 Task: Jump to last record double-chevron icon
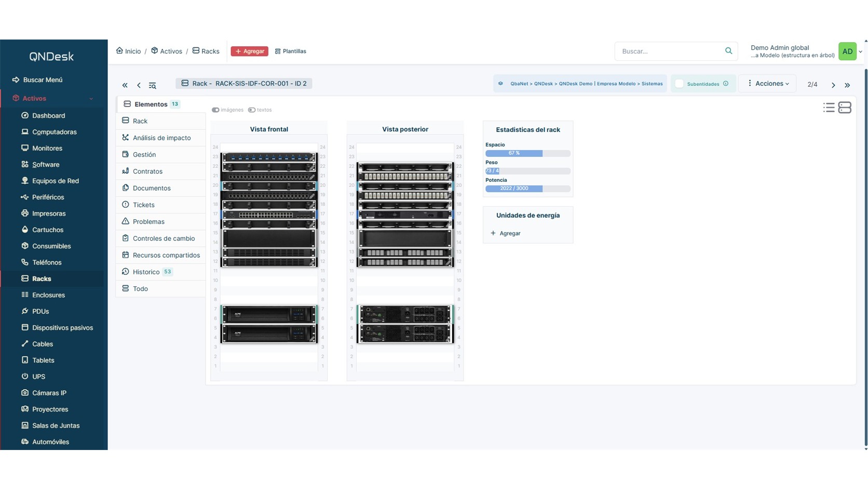pos(847,85)
